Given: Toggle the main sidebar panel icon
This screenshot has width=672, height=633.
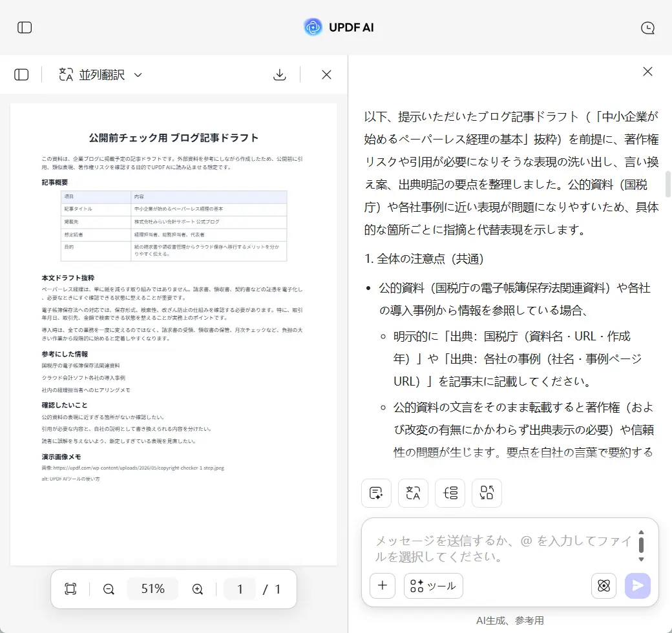Looking at the screenshot, I should [25, 27].
